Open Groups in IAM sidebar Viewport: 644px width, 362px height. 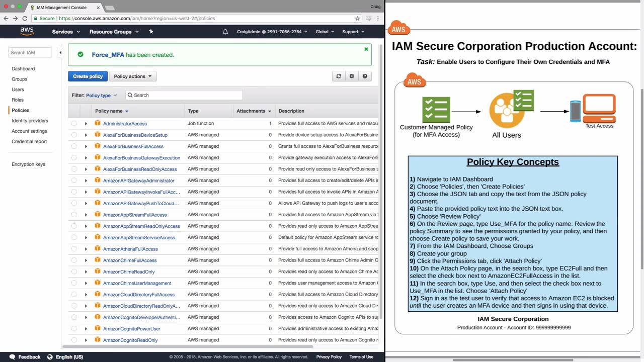[x=20, y=79]
